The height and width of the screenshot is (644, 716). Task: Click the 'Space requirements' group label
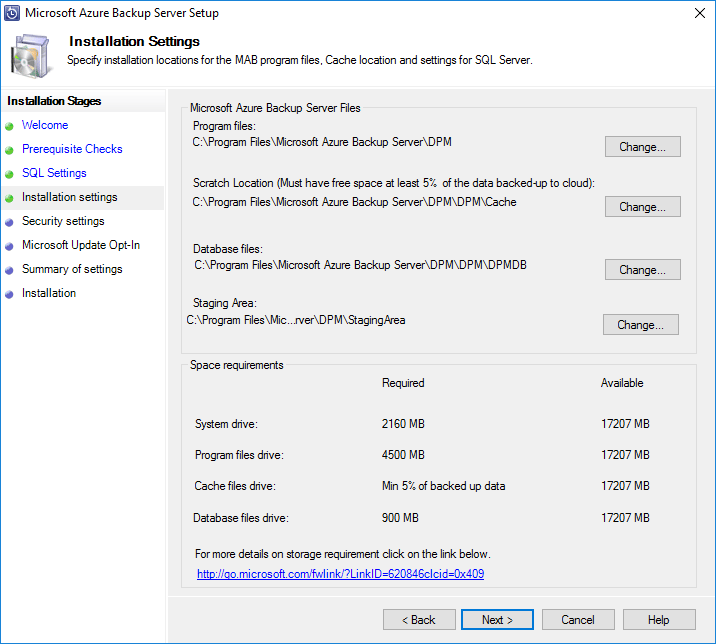pos(237,365)
